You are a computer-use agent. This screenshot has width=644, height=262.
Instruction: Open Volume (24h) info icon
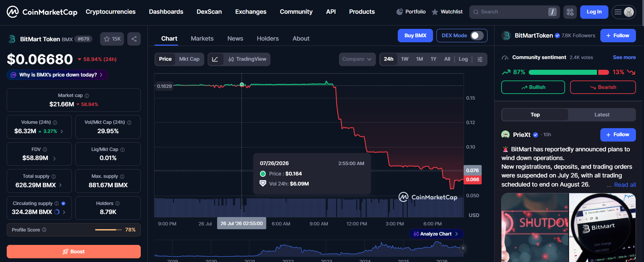pos(55,122)
